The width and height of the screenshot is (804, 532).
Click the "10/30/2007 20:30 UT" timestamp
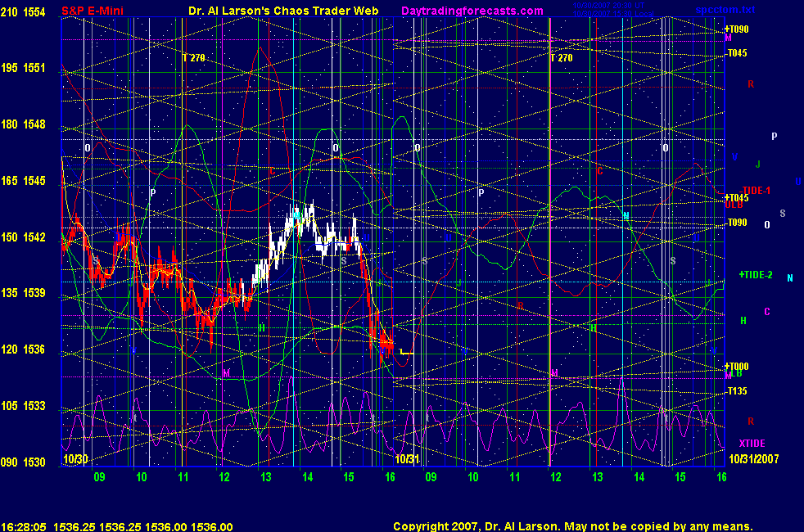(608, 6)
